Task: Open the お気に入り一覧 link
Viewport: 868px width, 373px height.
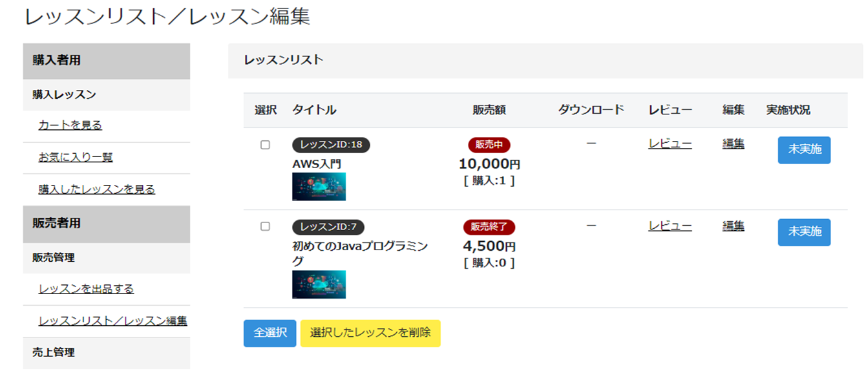Action: (76, 157)
